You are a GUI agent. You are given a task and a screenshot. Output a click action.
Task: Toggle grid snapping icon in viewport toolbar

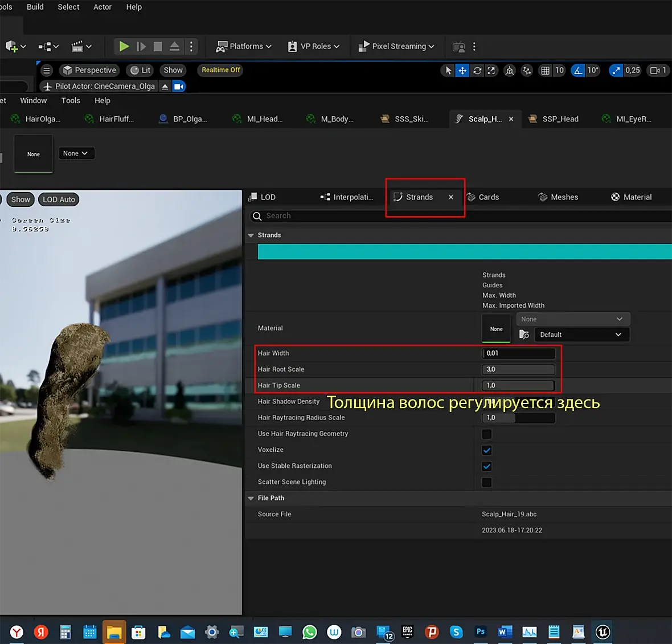545,70
